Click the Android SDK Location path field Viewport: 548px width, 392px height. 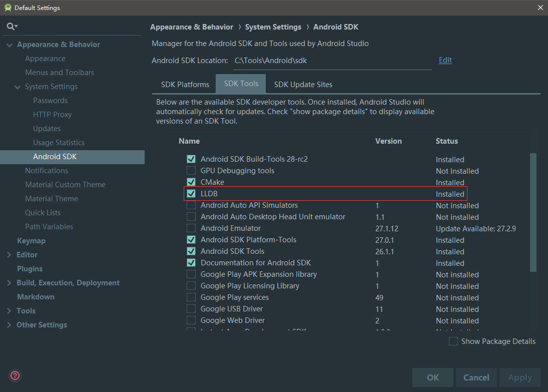tap(332, 61)
